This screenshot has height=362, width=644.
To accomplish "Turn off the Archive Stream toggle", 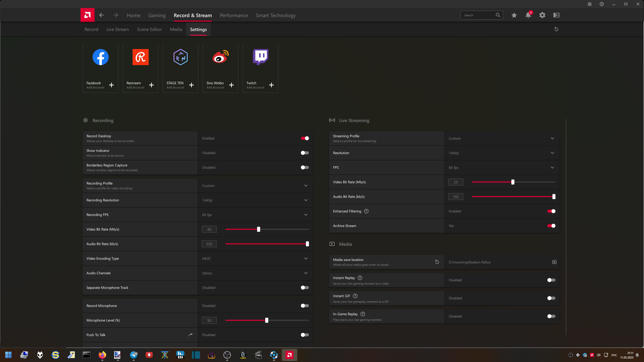I will click(x=551, y=226).
